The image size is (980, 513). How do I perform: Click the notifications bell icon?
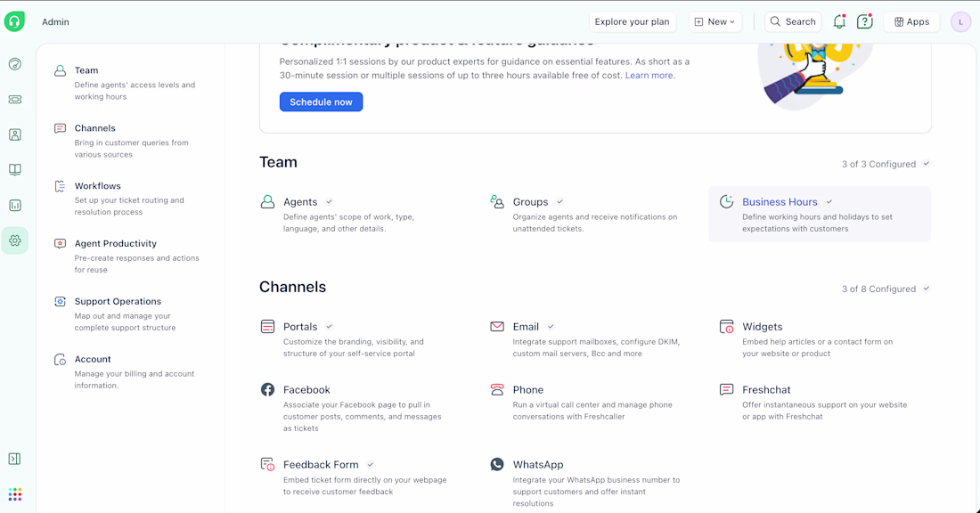point(839,21)
